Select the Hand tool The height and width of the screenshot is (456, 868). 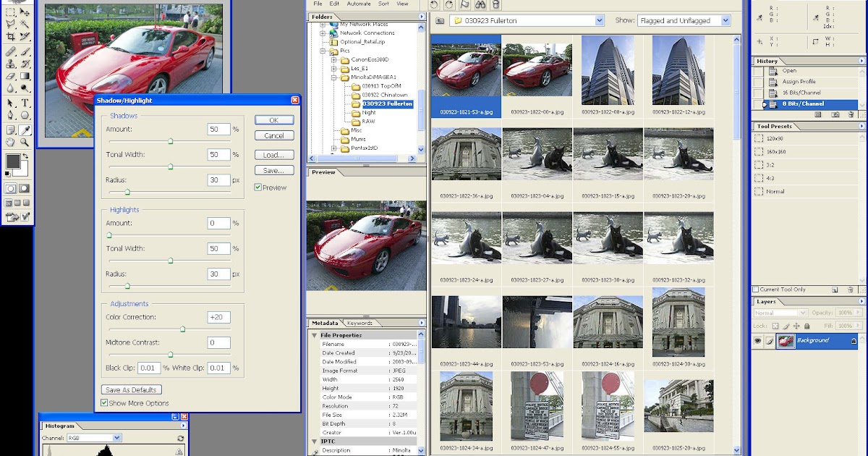click(9, 140)
